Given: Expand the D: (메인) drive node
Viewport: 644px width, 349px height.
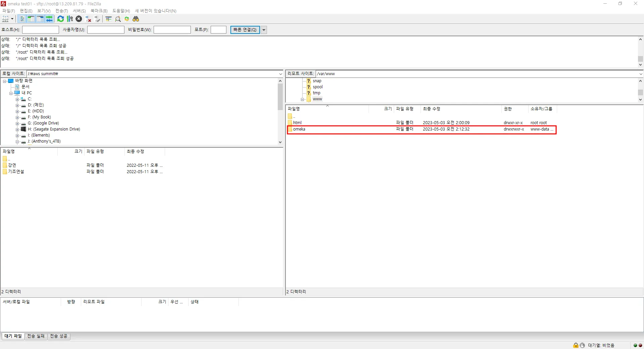Looking at the screenshot, I should tap(17, 105).
